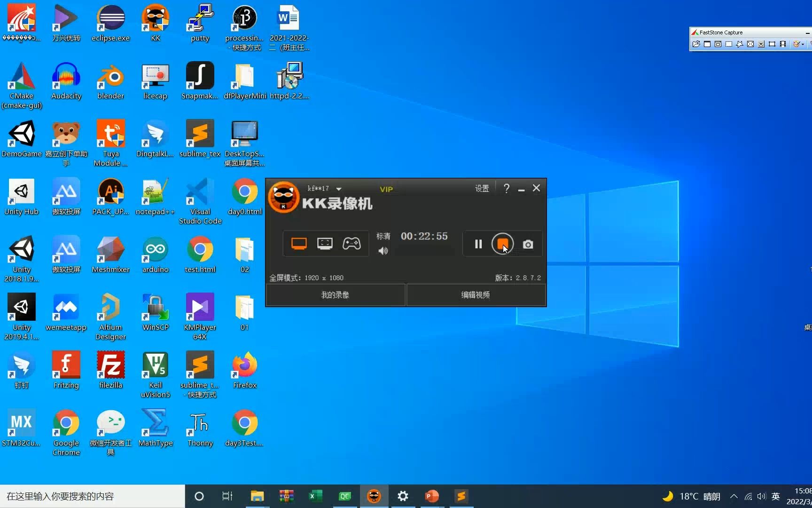This screenshot has height=508, width=812.
Task: Select the 2021-2022 Word document icon
Action: (289, 28)
